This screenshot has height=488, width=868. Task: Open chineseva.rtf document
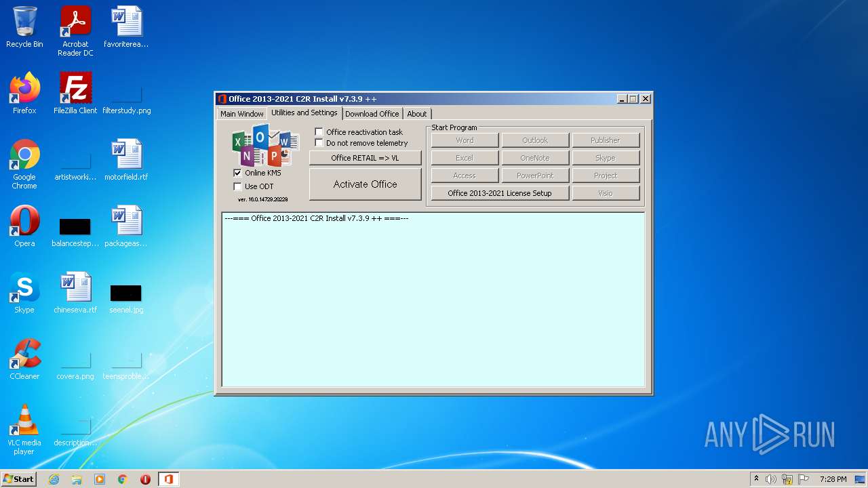click(75, 293)
